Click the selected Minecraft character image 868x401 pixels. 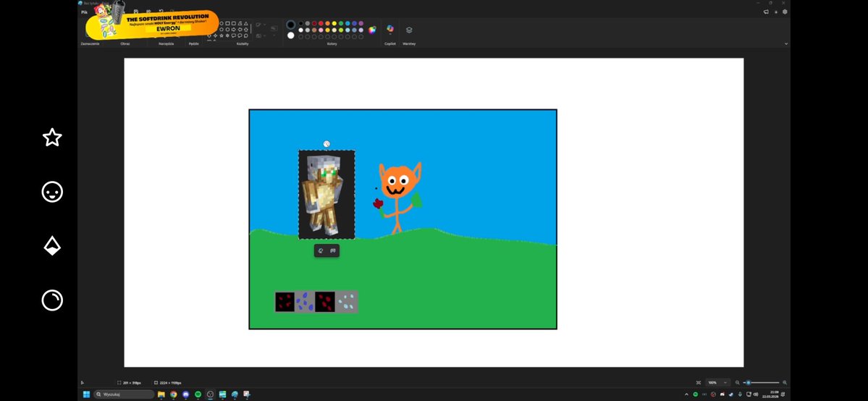coord(326,195)
